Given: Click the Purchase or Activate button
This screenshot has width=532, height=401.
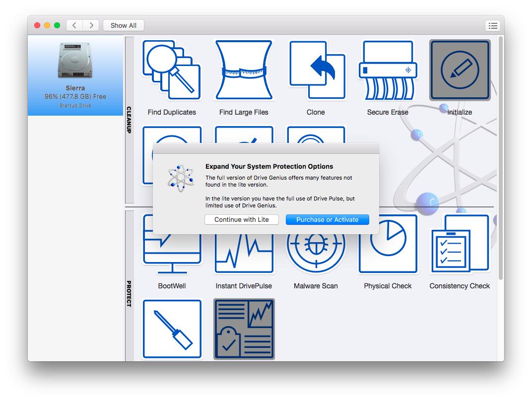Looking at the screenshot, I should (327, 219).
